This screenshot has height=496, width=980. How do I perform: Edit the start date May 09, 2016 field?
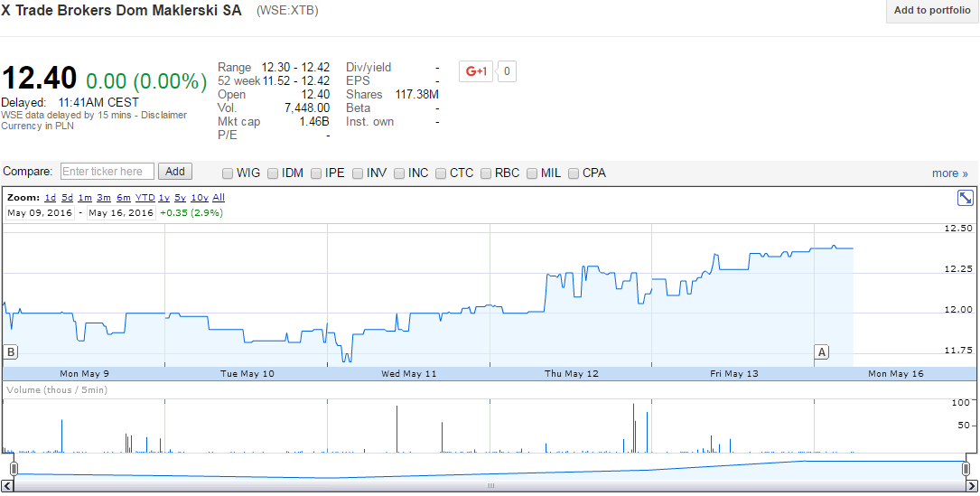tap(40, 212)
